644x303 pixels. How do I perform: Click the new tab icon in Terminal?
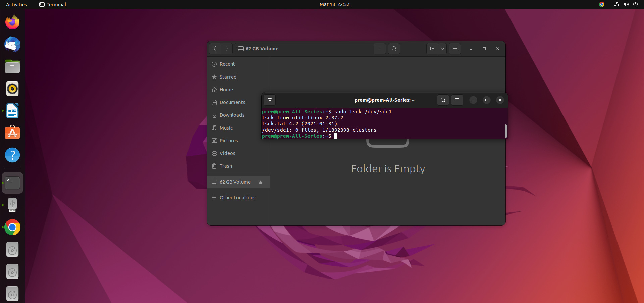point(270,100)
